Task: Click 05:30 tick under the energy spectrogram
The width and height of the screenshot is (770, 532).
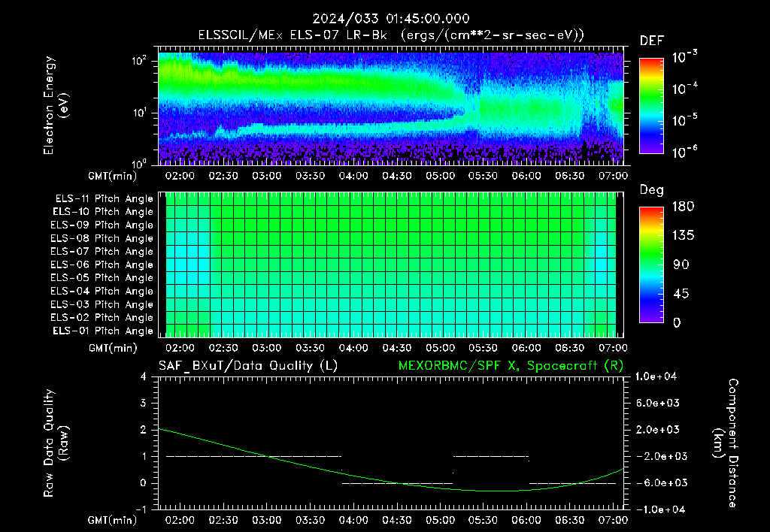Action: [484, 176]
